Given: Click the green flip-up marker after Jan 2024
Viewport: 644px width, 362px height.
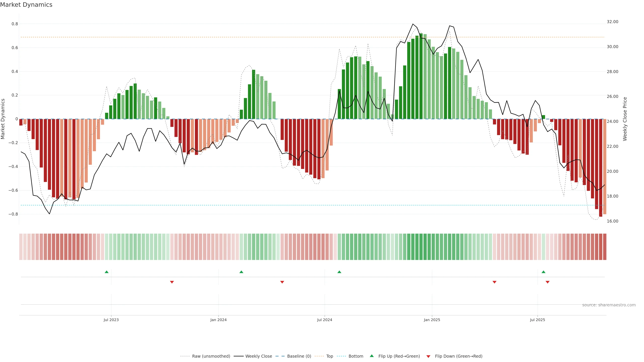Looking at the screenshot, I should pos(241,272).
